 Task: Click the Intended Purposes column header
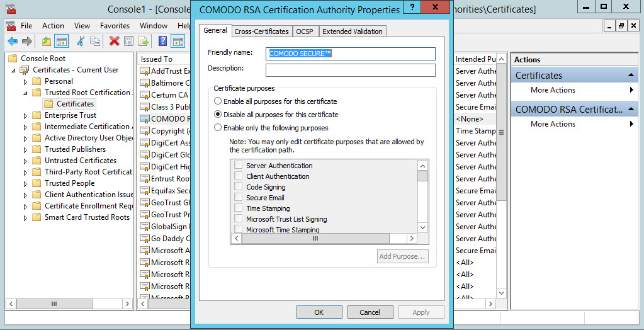[476, 59]
